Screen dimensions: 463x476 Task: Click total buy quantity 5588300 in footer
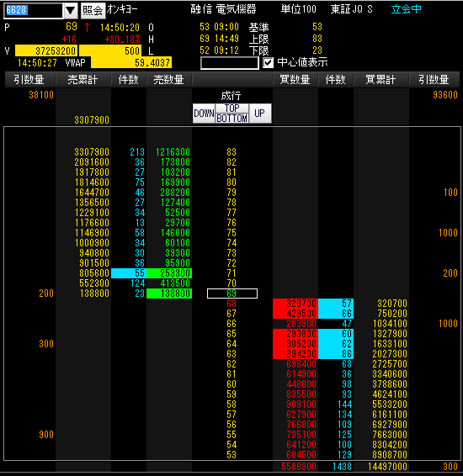coord(299,467)
